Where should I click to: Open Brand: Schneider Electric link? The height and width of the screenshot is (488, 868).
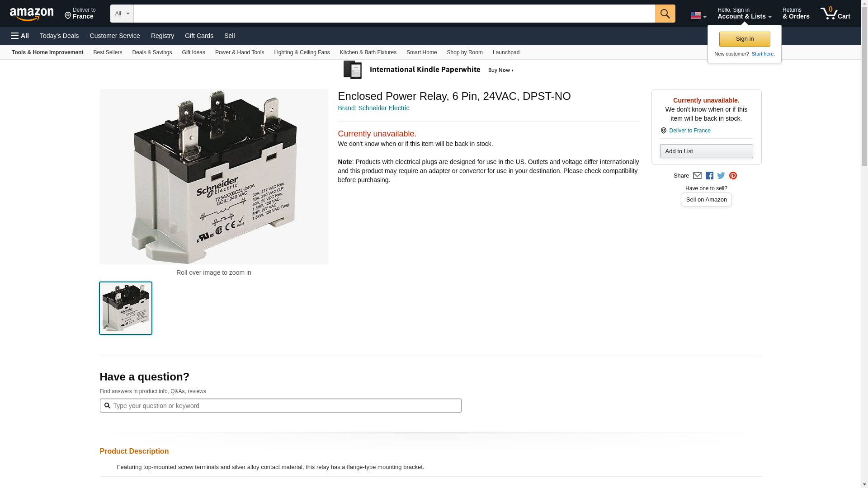click(373, 108)
